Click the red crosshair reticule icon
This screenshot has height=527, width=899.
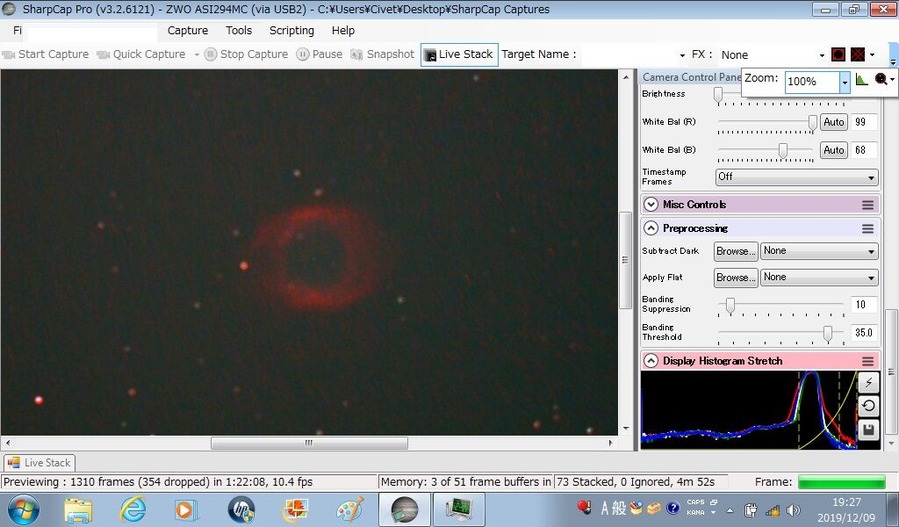pos(857,54)
